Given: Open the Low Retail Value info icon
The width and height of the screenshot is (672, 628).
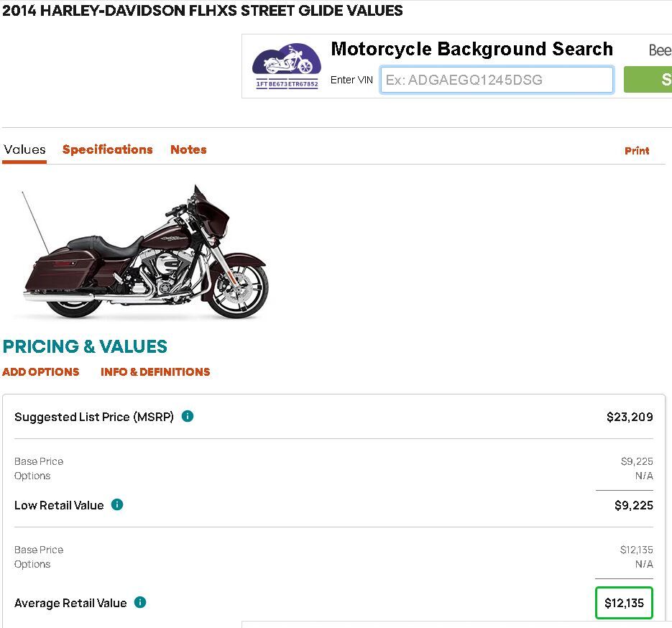Looking at the screenshot, I should tap(117, 504).
